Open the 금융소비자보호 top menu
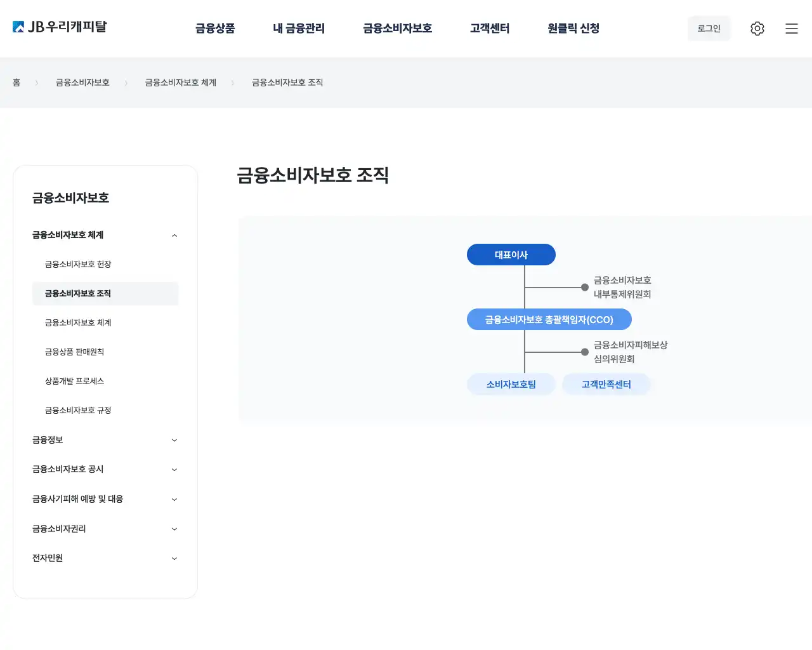 tap(397, 29)
